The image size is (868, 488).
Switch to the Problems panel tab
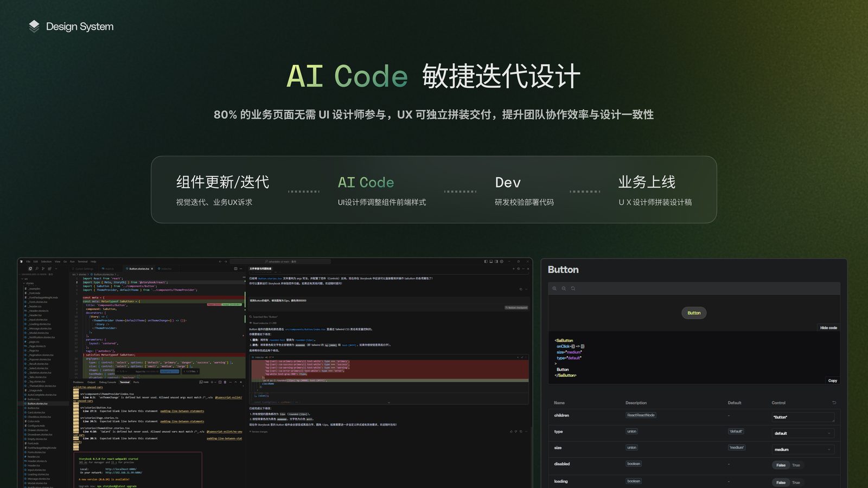point(78,382)
